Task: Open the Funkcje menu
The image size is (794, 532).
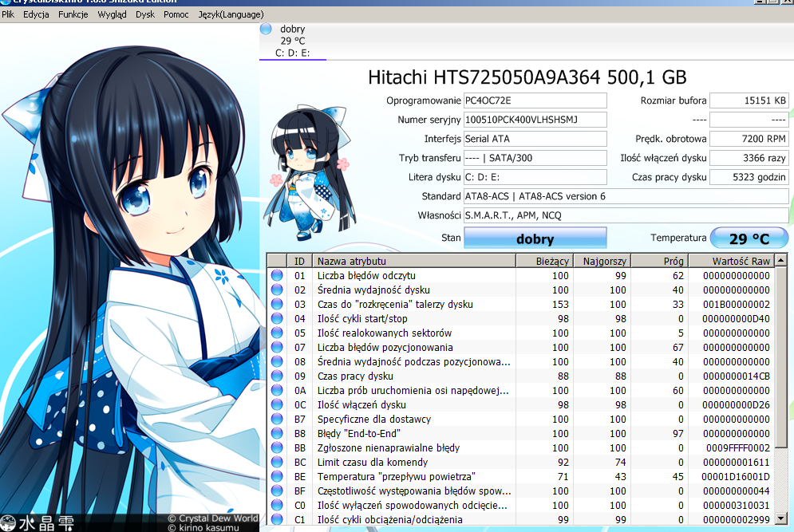Action: (x=73, y=14)
